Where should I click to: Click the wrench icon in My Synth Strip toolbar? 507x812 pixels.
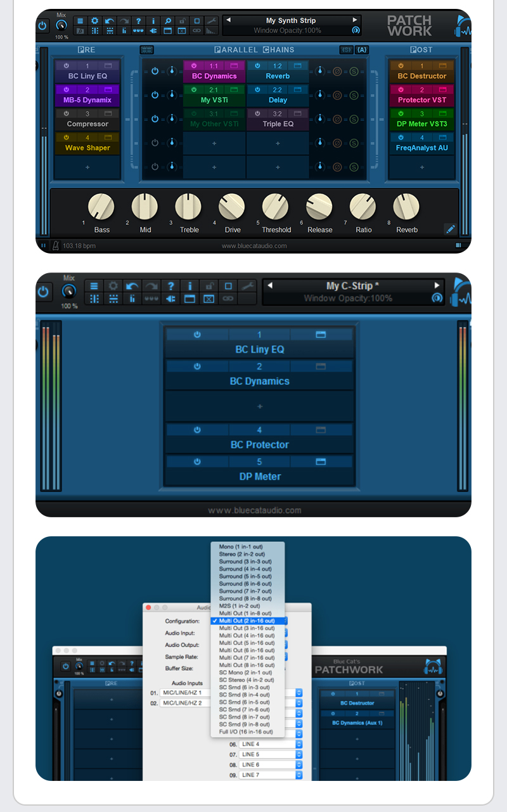coord(212,21)
